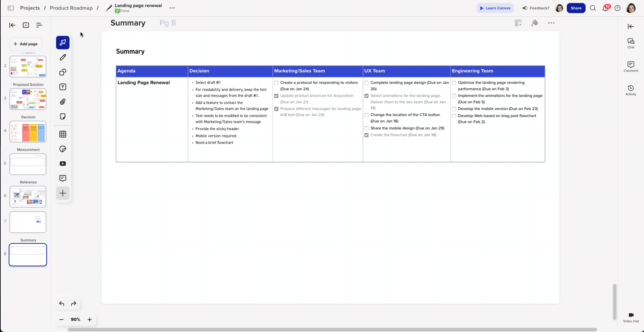Click the attachment paperclip tool
Viewport: 644px width, 332px height.
click(63, 102)
